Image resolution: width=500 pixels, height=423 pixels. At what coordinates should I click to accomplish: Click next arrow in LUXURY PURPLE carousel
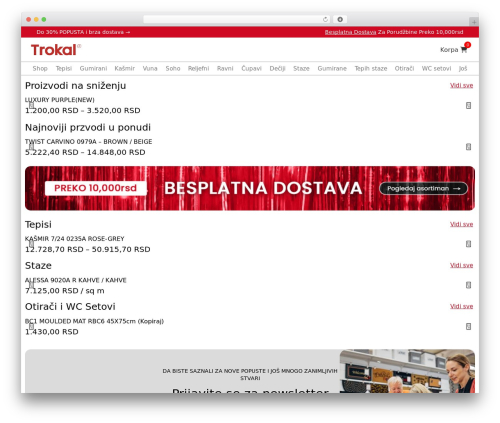pyautogui.click(x=468, y=105)
